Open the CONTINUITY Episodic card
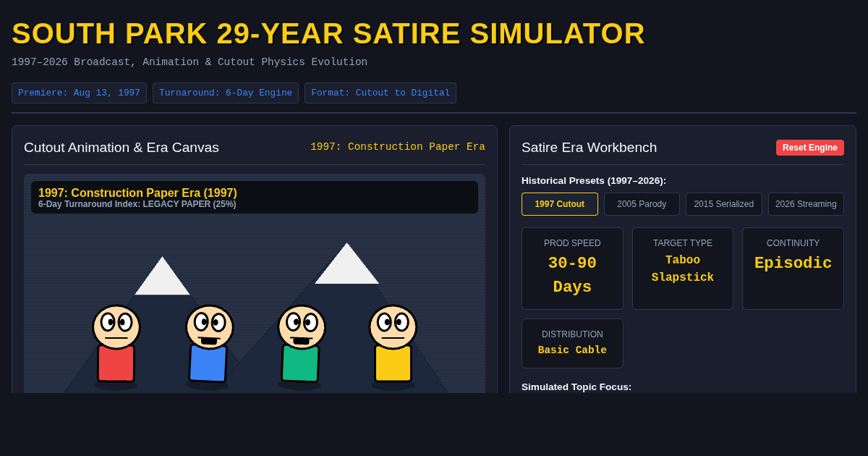 (x=793, y=269)
